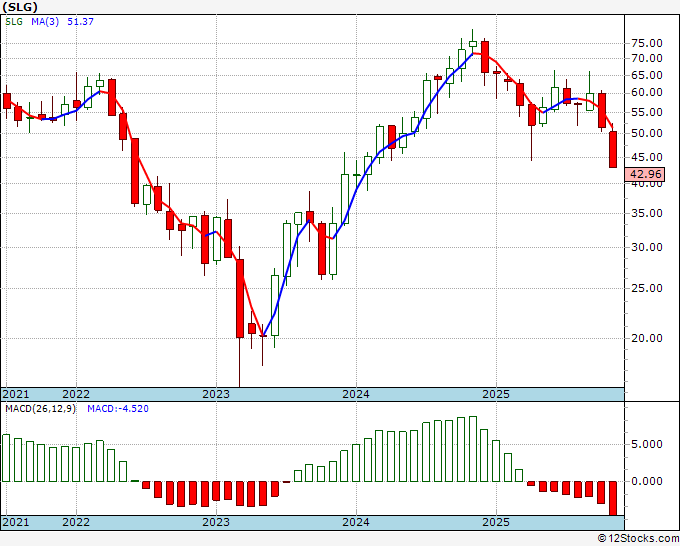Click 2022 on the MACD timeline
The height and width of the screenshot is (546, 680).
pos(76,522)
